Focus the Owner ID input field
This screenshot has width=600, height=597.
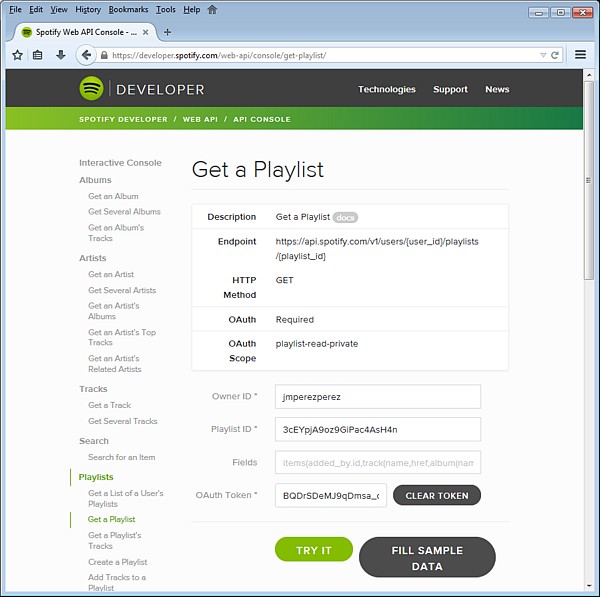(378, 397)
